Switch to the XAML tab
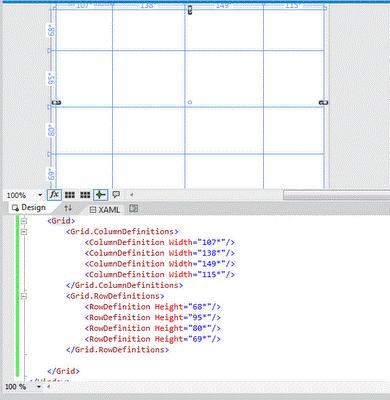 pos(105,210)
